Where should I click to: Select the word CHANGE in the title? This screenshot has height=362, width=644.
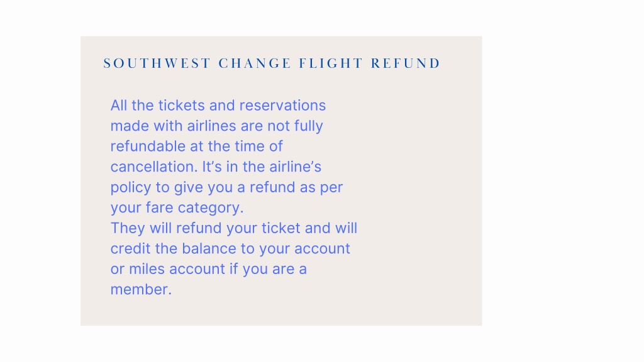(x=255, y=63)
